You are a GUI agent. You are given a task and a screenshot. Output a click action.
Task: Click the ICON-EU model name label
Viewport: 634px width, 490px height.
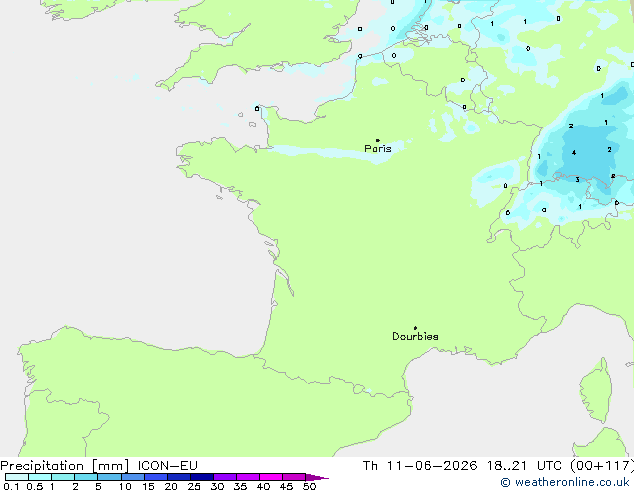[x=167, y=466]
